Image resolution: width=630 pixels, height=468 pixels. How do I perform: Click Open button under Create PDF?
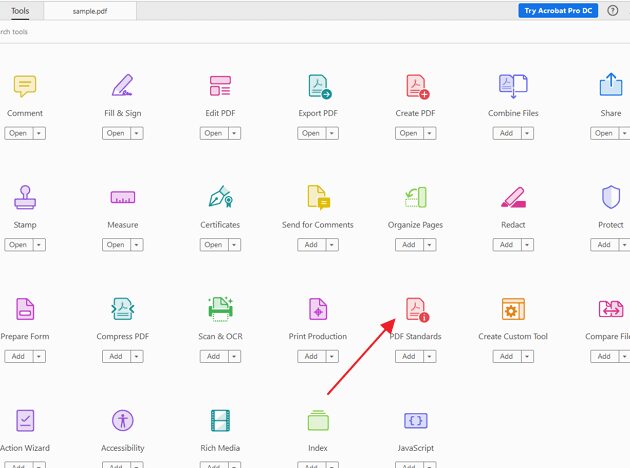(409, 133)
